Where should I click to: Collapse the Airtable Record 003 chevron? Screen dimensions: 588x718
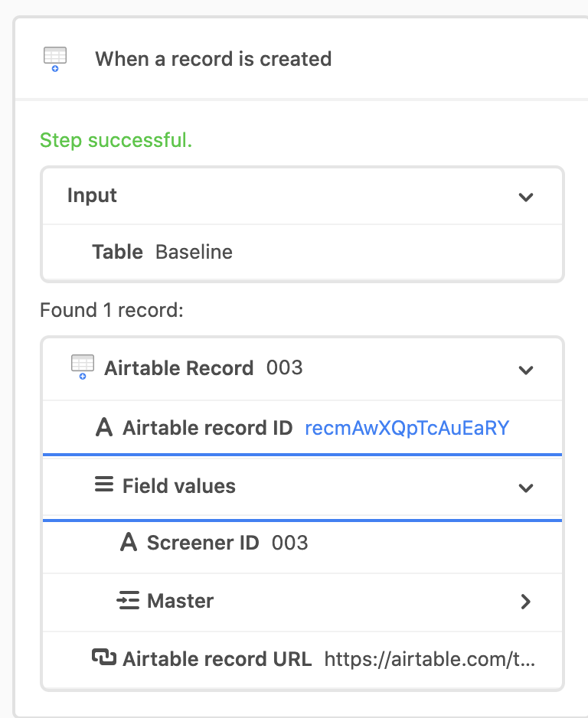point(526,370)
